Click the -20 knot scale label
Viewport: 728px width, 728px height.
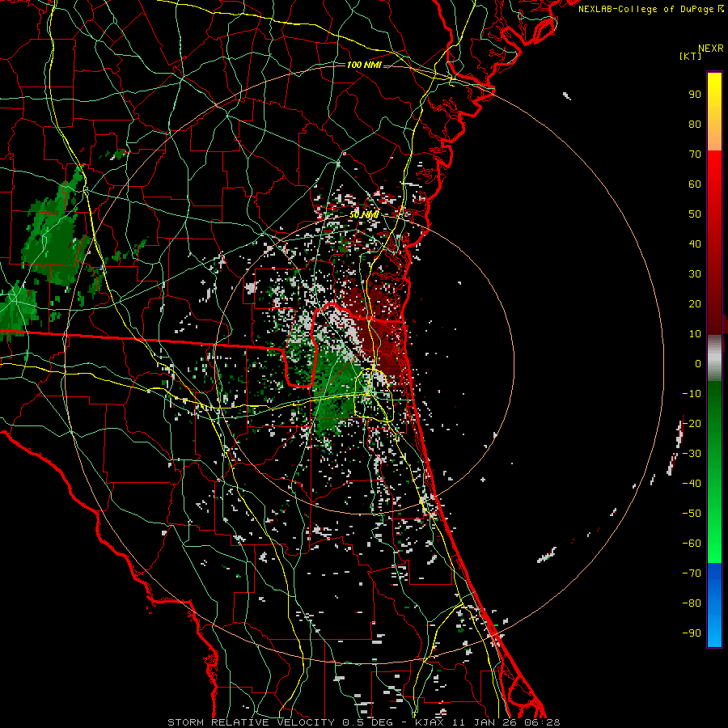pyautogui.click(x=692, y=424)
